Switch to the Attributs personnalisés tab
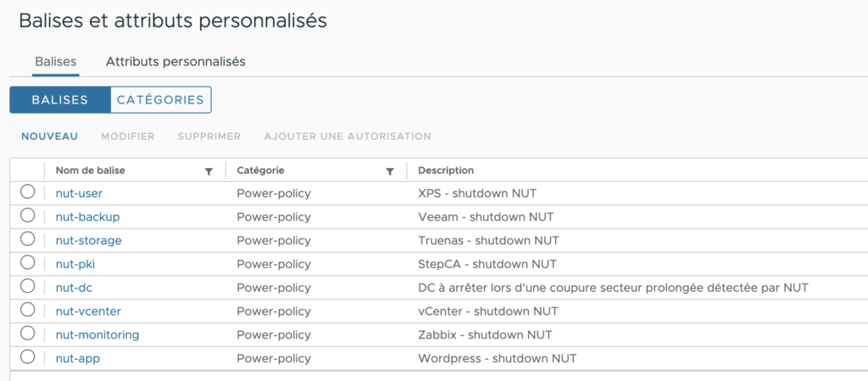The image size is (868, 381). pyautogui.click(x=175, y=62)
